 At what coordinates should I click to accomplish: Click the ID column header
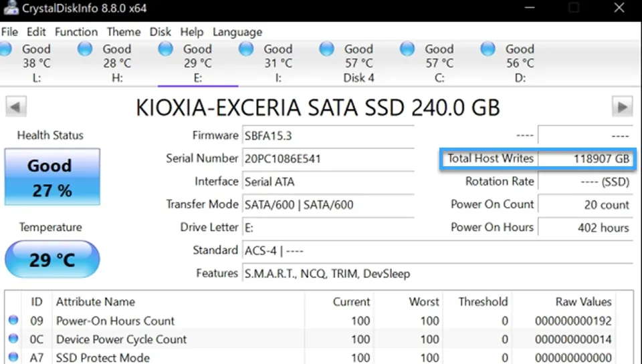[x=36, y=302]
